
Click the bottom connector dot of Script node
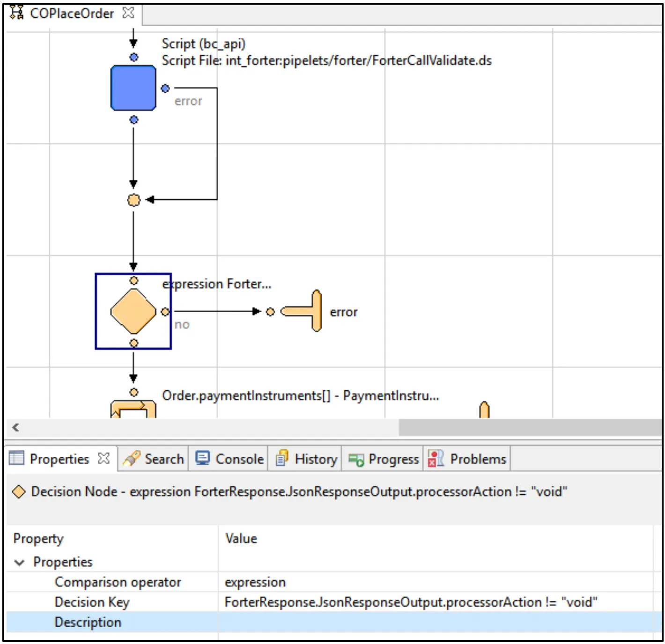(x=134, y=120)
